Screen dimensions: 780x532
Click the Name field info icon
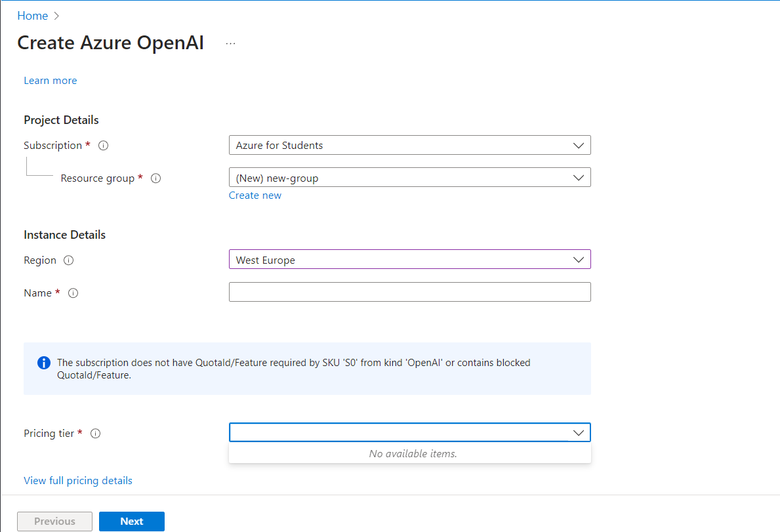pyautogui.click(x=73, y=293)
